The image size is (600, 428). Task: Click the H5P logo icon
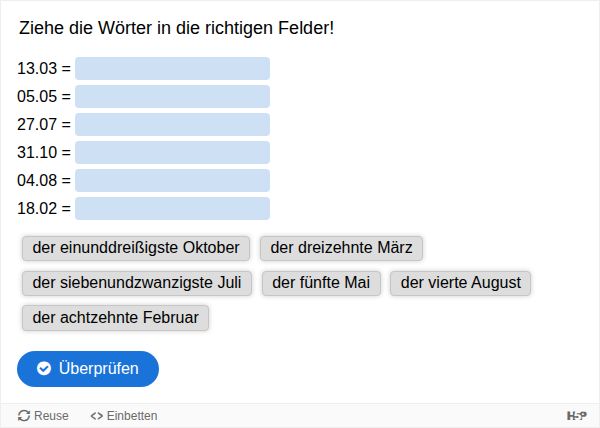[576, 415]
